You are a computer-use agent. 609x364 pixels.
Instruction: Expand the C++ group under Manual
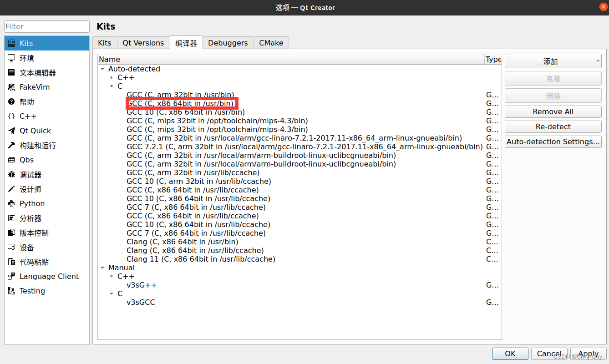pyautogui.click(x=112, y=276)
